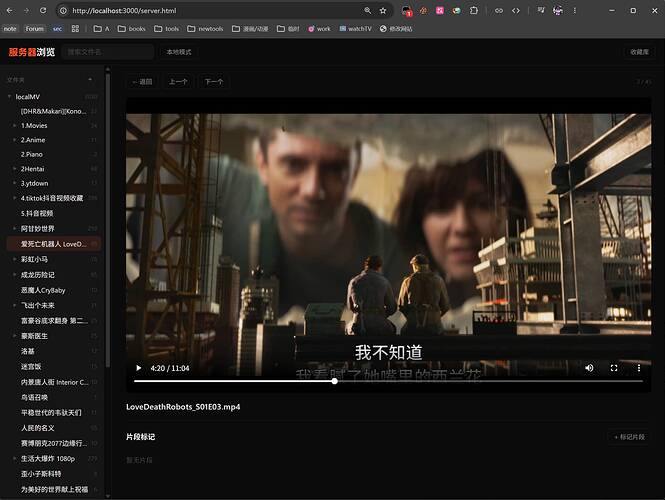
Task: Select the [DHR&Makari][Kono... folder
Action: click(x=54, y=111)
